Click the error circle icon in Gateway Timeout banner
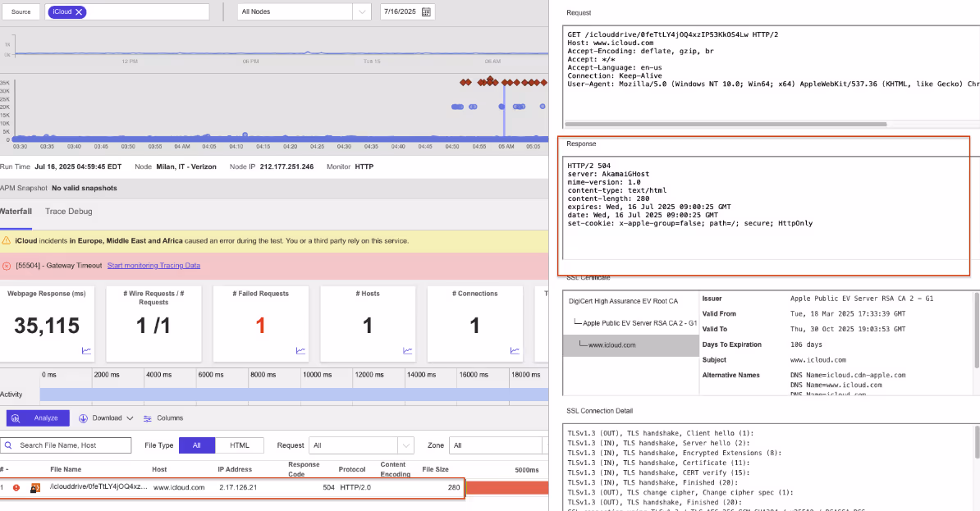 [7, 266]
